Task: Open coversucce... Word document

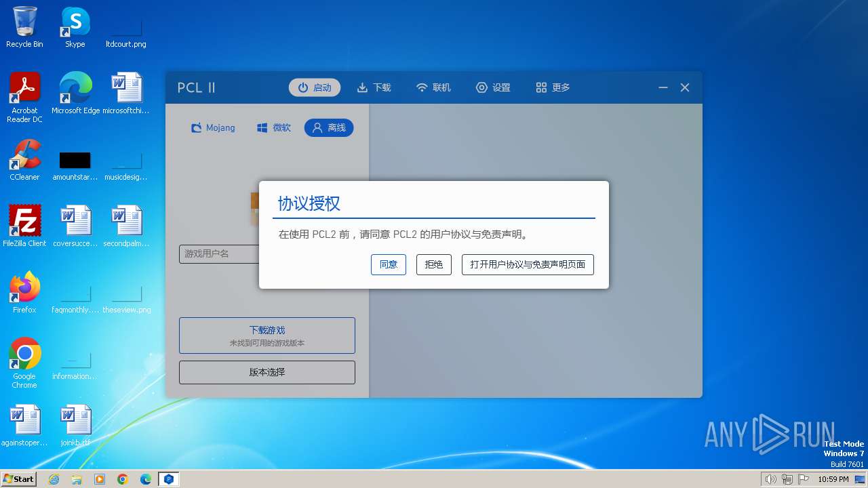Action: 75,226
